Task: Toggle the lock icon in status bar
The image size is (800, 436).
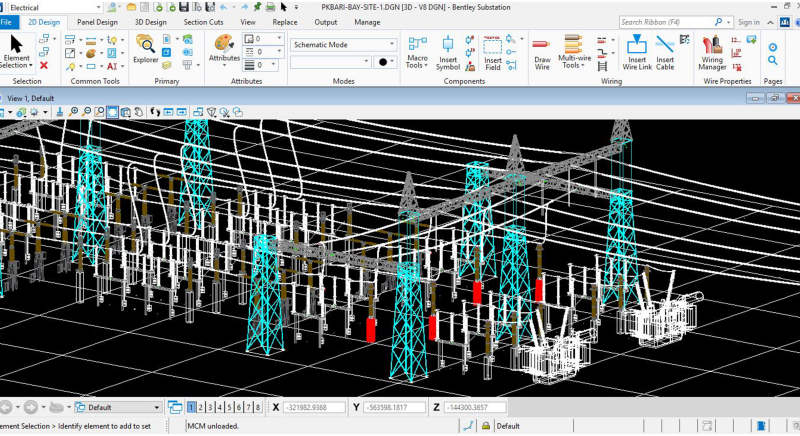Action: 484,426
